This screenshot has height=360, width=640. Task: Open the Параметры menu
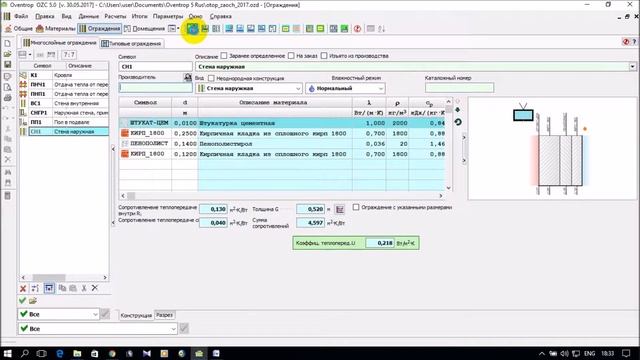click(x=168, y=16)
